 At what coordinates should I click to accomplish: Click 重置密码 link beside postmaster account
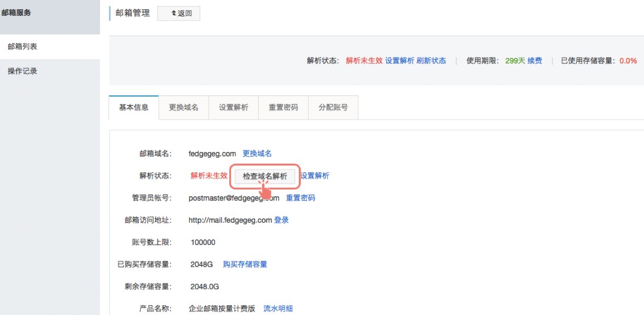click(x=300, y=198)
